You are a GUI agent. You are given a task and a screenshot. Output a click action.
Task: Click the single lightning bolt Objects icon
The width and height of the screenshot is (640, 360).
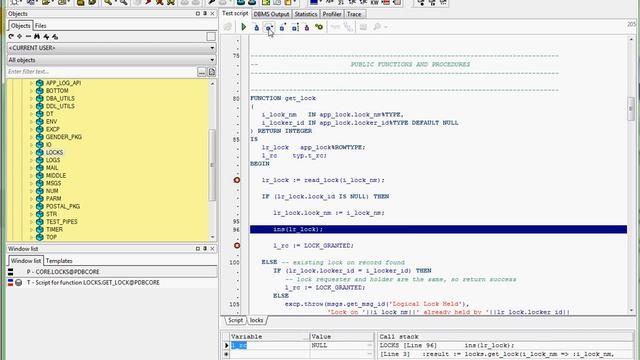pyautogui.click(x=46, y=37)
